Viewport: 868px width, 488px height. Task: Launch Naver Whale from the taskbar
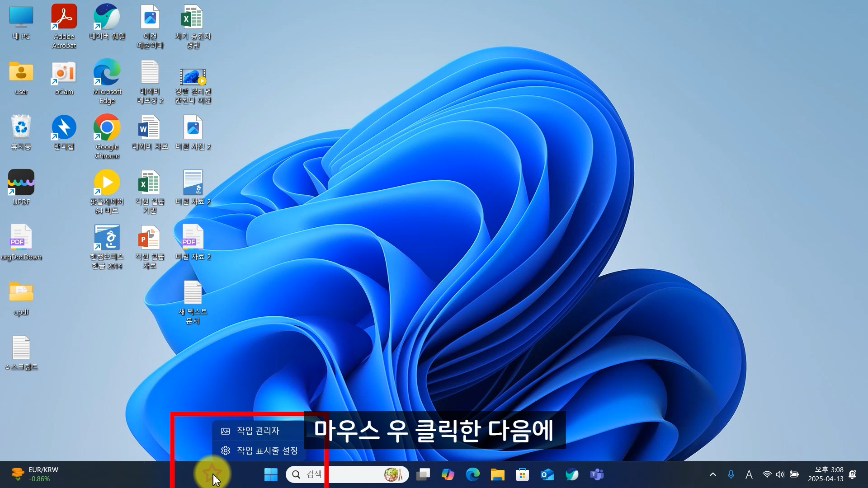[572, 474]
